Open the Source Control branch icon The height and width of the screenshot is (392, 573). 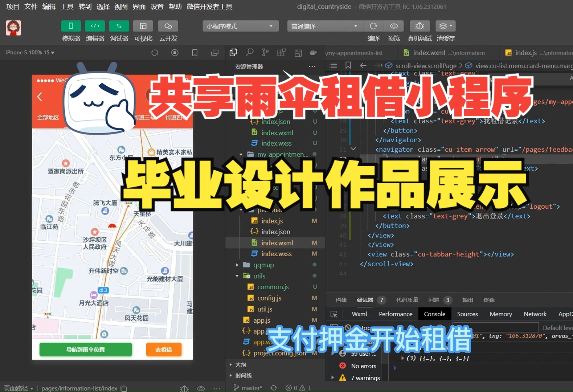[x=266, y=53]
